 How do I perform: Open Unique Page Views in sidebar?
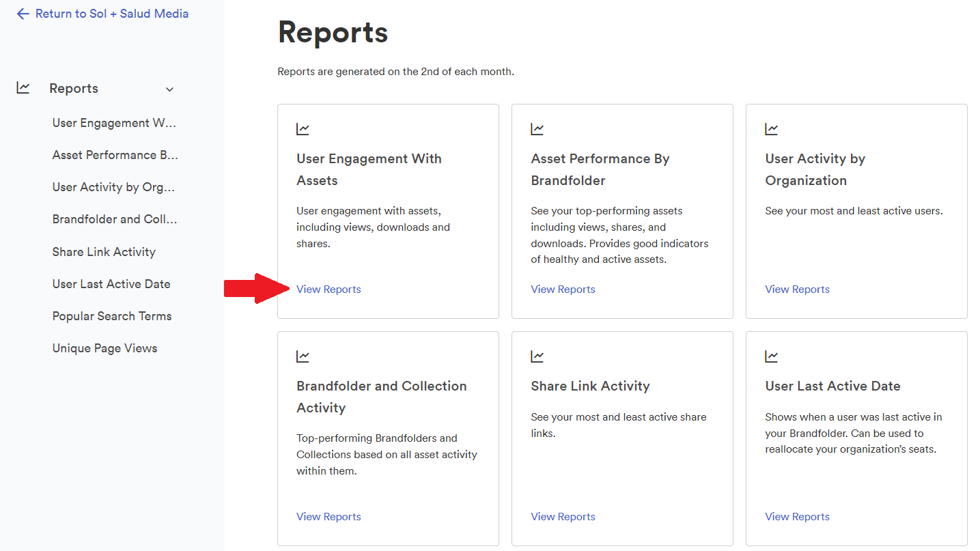pos(104,348)
